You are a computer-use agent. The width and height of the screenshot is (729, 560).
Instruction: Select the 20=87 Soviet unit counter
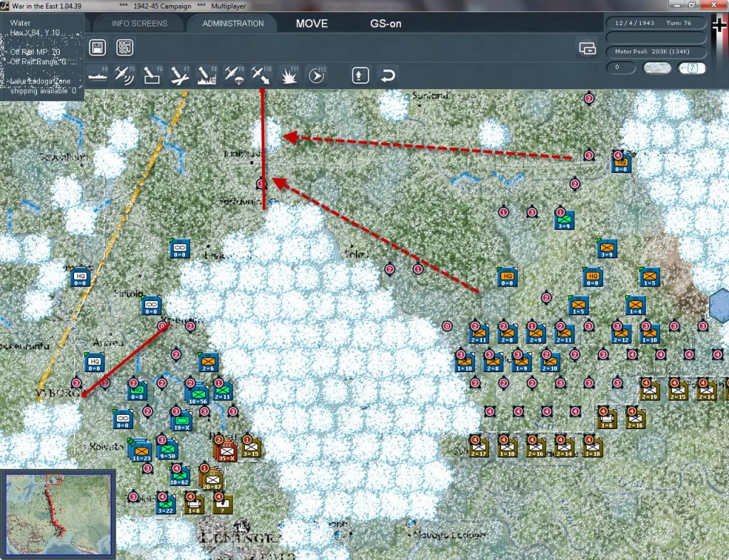(x=211, y=479)
